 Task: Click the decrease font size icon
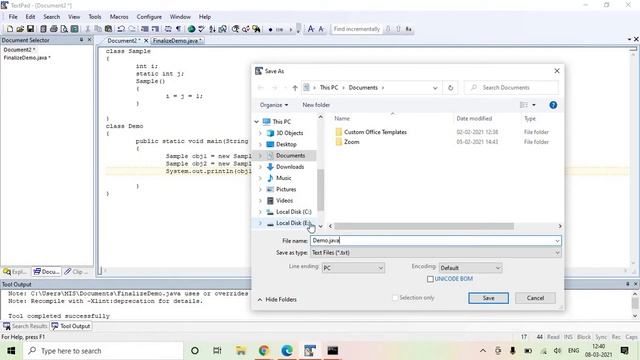(x=321, y=29)
